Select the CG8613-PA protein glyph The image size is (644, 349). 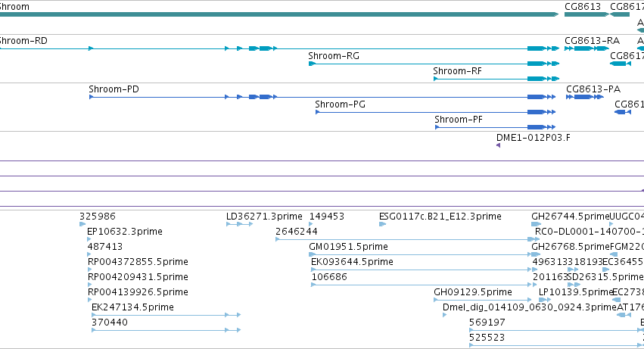coord(584,97)
